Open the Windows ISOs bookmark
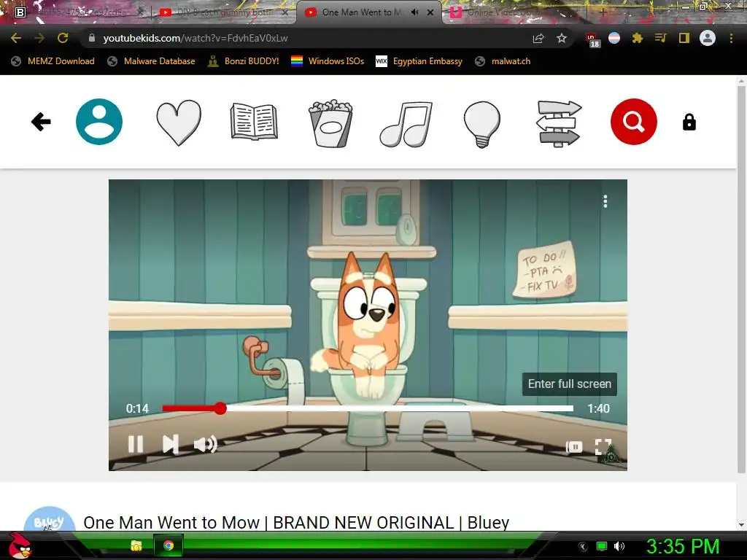Viewport: 747px width, 560px height. 328,61
